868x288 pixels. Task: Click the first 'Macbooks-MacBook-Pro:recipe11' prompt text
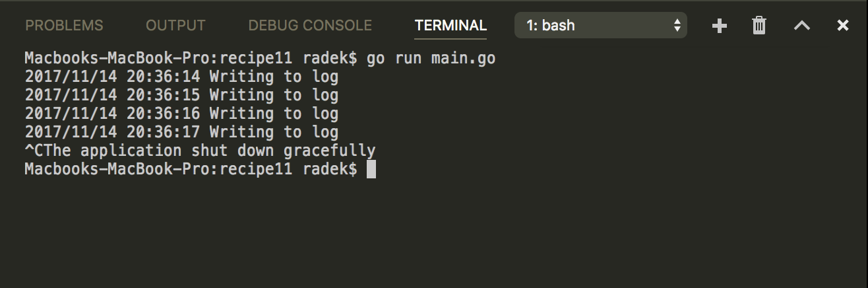click(x=158, y=58)
